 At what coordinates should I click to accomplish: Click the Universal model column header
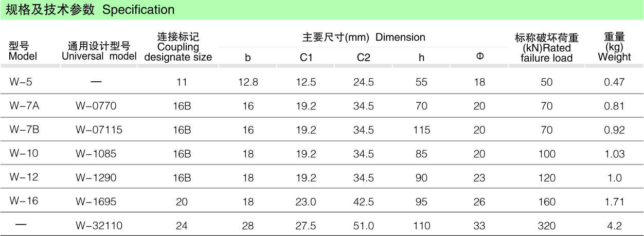pos(99,51)
